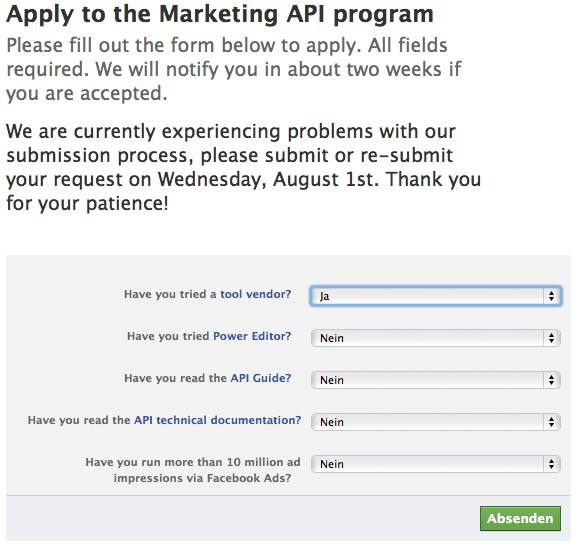
Task: Open the tool vendor dropdown showing 'Ja'
Action: pyautogui.click(x=436, y=296)
